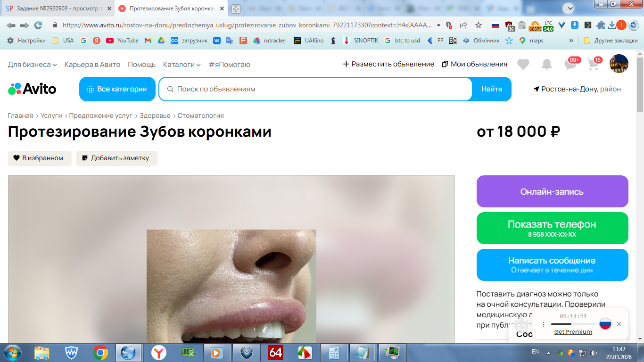Open shopping cart with 15 badge
The width and height of the screenshot is (644, 362).
tap(594, 64)
